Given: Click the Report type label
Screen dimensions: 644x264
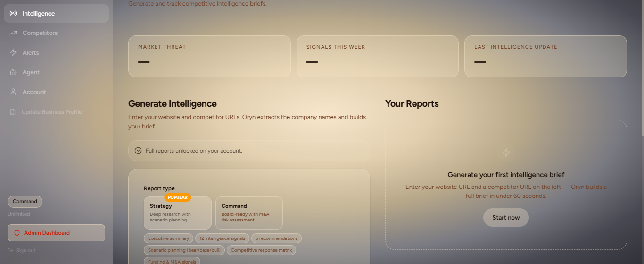Looking at the screenshot, I should [159, 188].
